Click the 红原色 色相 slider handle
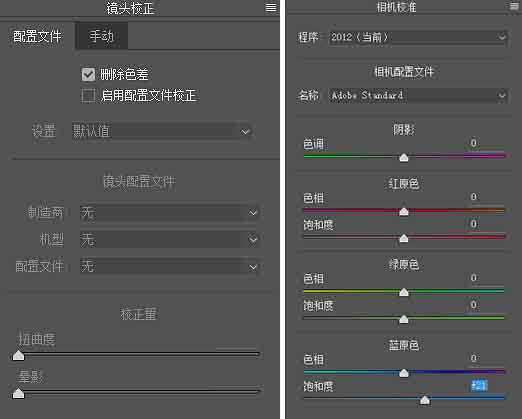Viewport: 522px width, 419px height. 404,211
